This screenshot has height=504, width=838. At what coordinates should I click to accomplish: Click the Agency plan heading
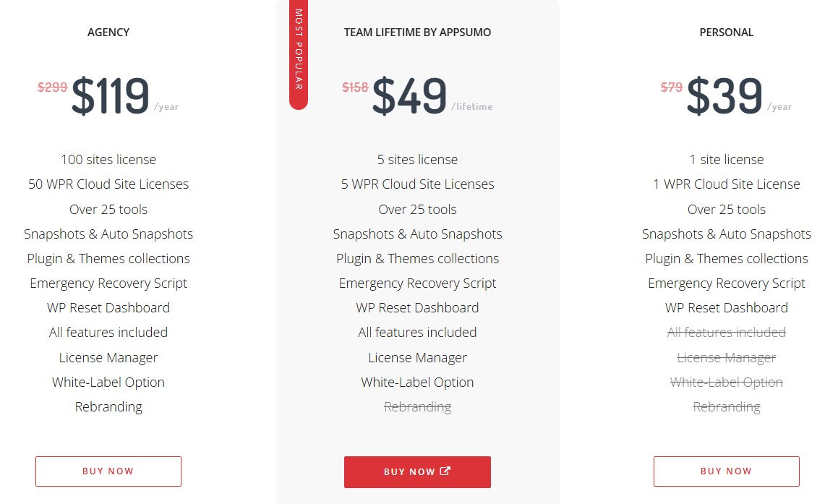[108, 33]
